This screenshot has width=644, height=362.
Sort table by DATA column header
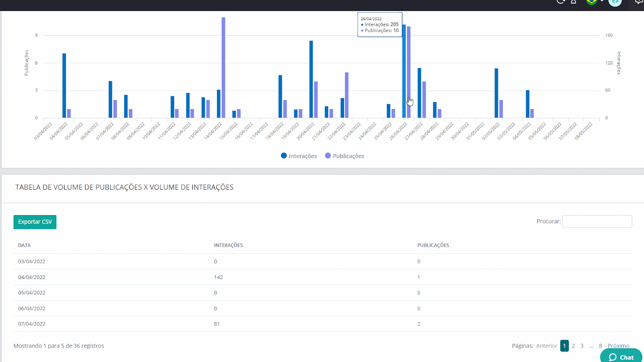tap(25, 245)
